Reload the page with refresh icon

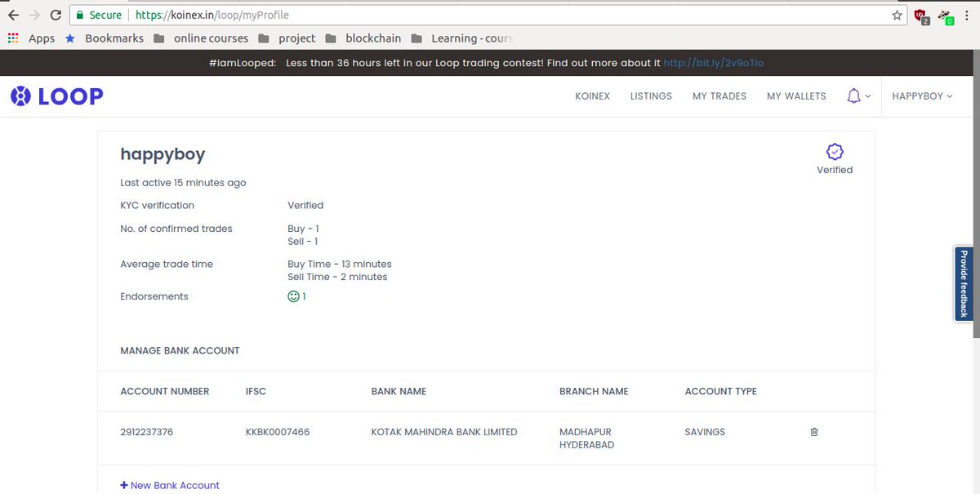click(x=56, y=15)
